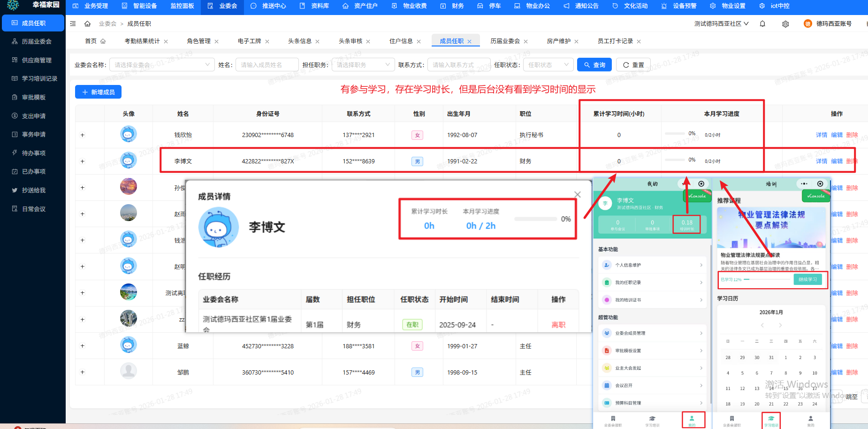The width and height of the screenshot is (868, 429).
Task: Close the 头条信息 tab
Action: [x=318, y=42]
